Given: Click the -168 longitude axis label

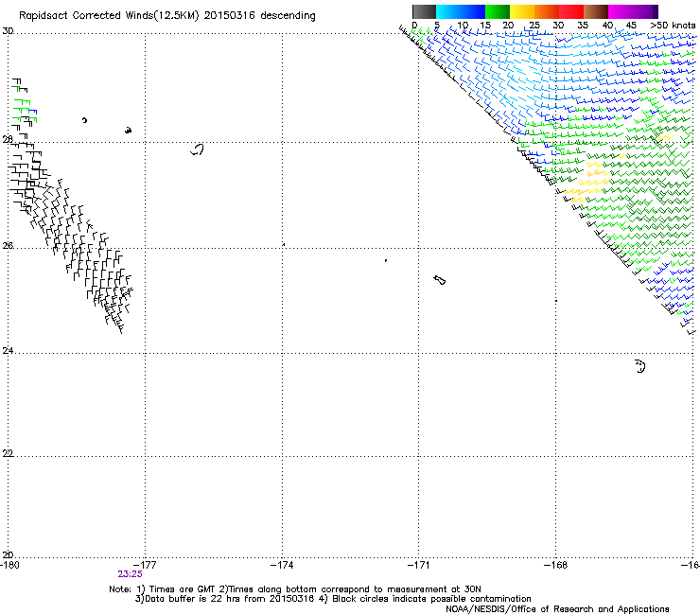Looking at the screenshot, I should 556,566.
